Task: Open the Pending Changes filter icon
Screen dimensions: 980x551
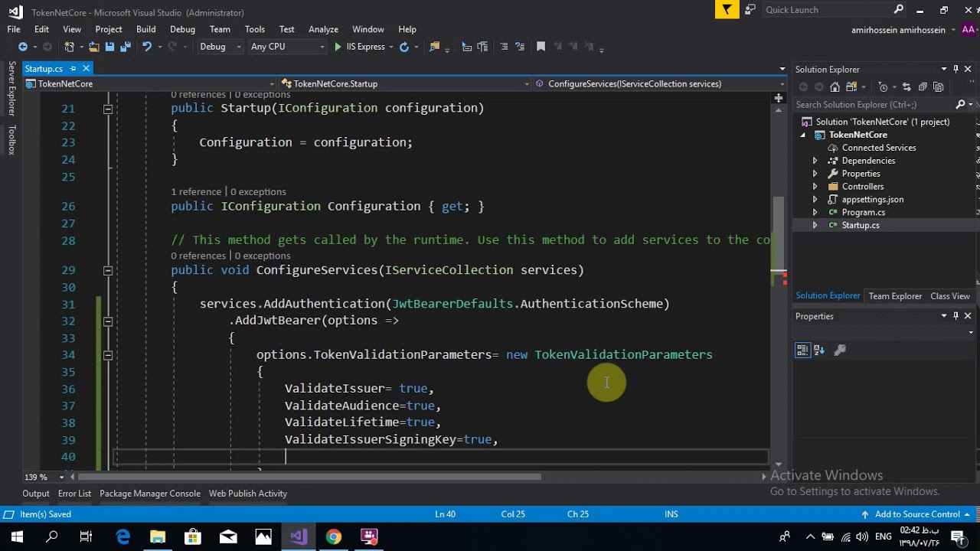Action: (883, 86)
